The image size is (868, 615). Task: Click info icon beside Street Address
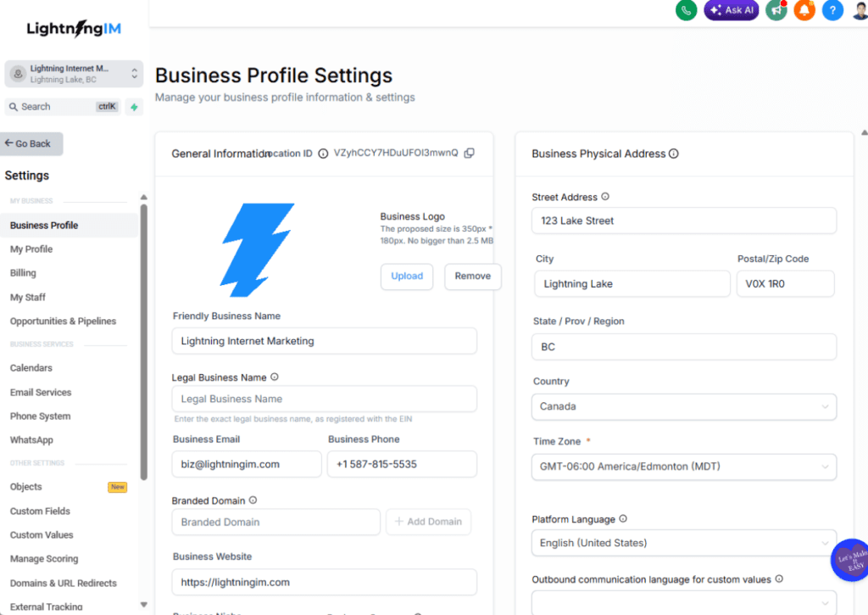[x=605, y=197]
